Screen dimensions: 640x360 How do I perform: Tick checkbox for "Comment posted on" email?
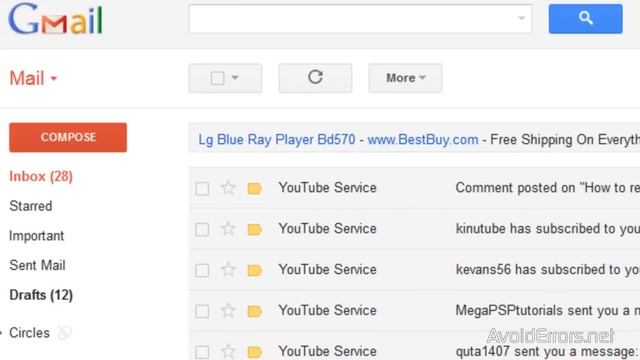pos(202,189)
